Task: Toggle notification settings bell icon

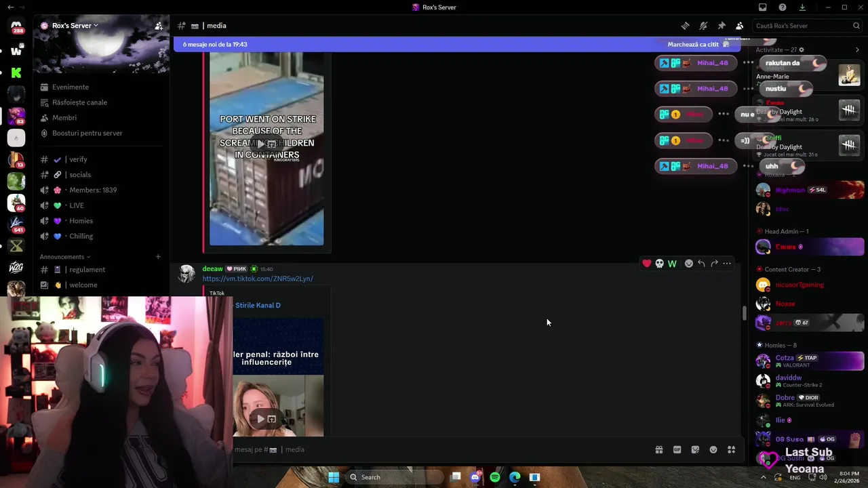Action: coord(703,26)
